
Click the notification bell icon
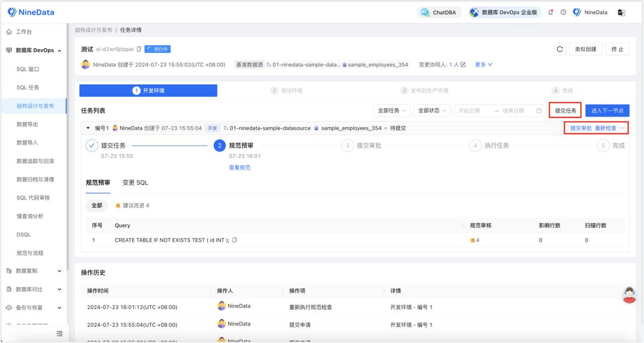click(x=551, y=12)
